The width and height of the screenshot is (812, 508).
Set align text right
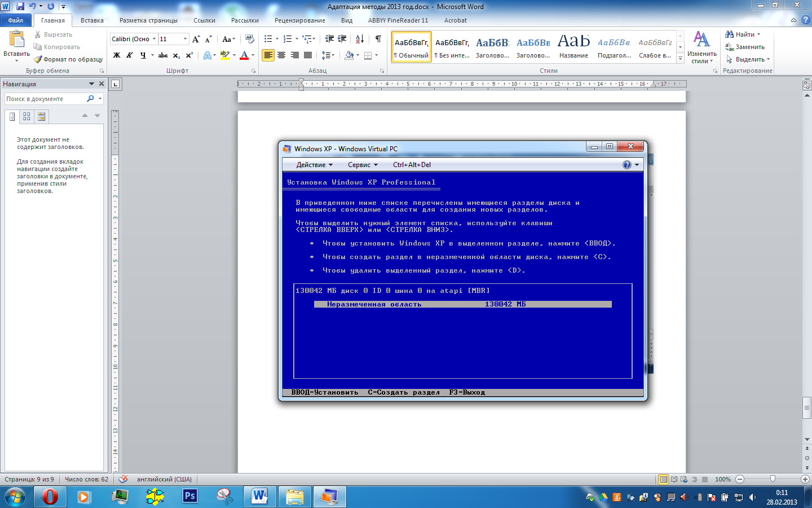[294, 55]
